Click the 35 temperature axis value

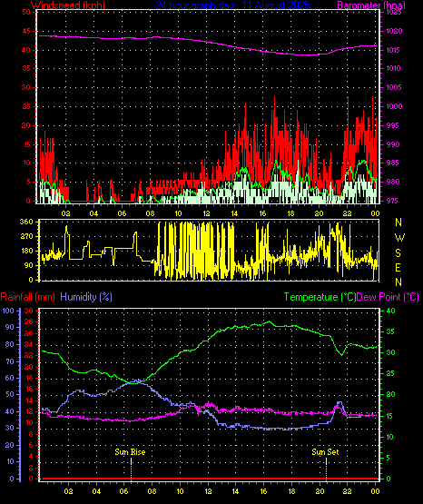coord(390,331)
